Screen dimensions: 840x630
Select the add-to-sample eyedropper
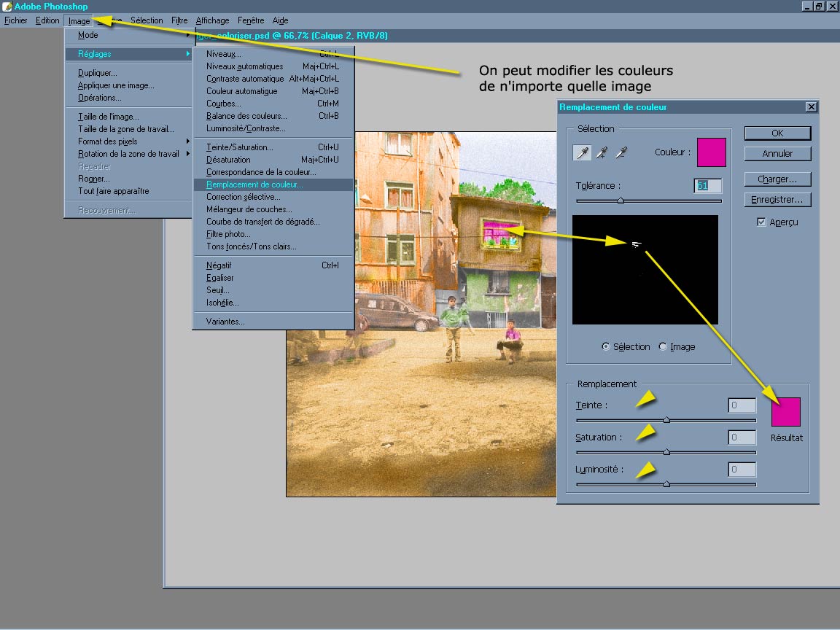[x=602, y=152]
